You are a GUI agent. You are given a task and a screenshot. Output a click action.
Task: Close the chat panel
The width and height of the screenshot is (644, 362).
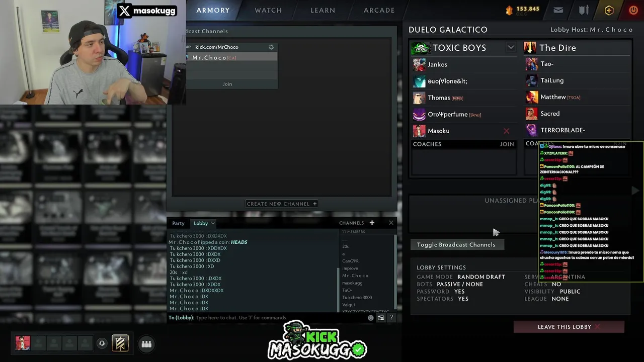(x=391, y=223)
